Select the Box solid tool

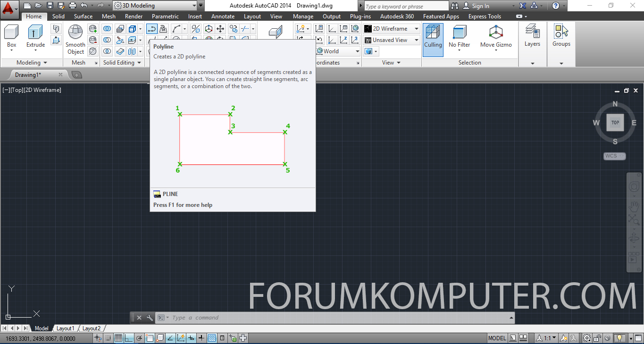click(x=11, y=38)
